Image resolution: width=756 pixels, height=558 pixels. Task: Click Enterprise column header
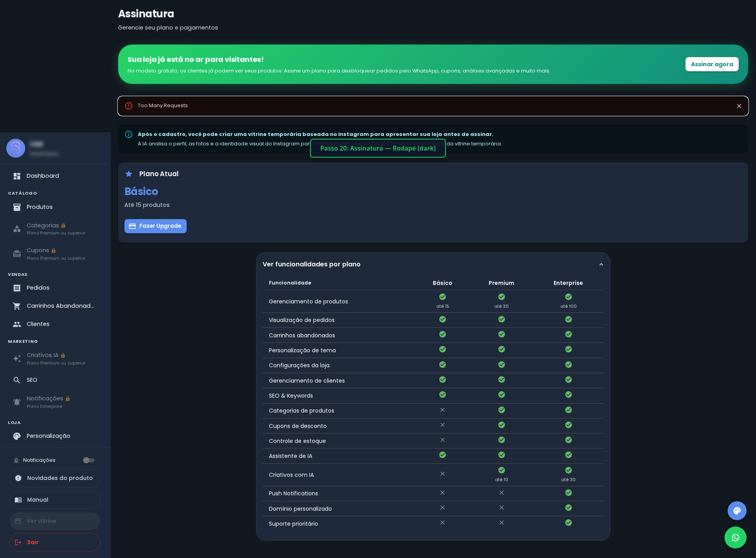568,283
